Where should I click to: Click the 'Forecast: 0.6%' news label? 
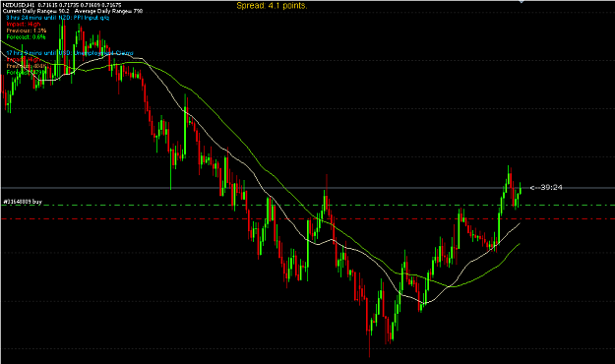pos(26,37)
